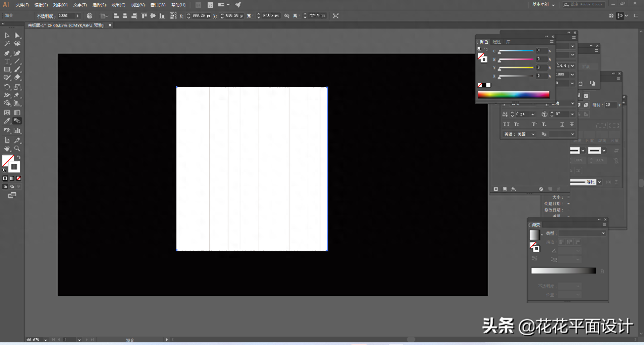Select the Zoom magnifier tool
This screenshot has height=345, width=644.
pyautogui.click(x=17, y=148)
